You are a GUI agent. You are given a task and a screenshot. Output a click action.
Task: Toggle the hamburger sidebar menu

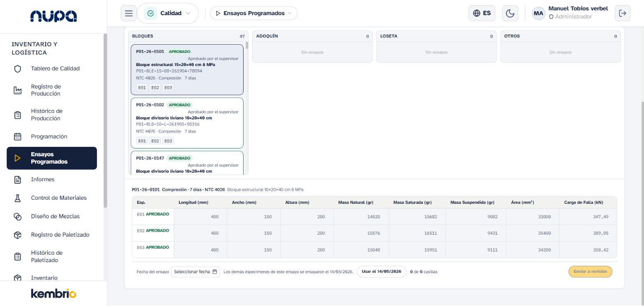point(129,13)
